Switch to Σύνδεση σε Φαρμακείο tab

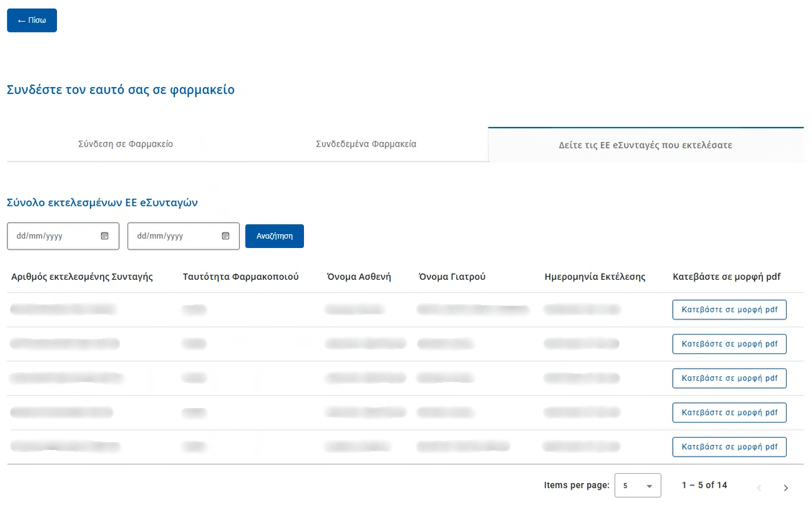pos(125,144)
